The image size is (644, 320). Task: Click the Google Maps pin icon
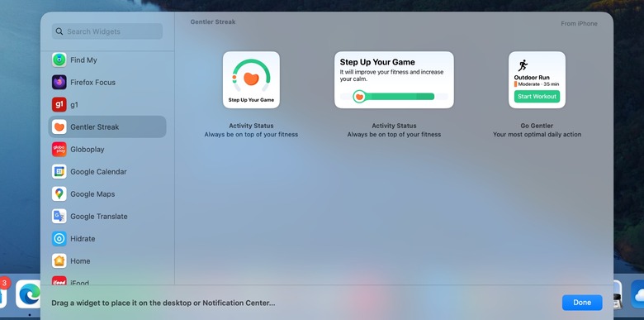point(59,193)
